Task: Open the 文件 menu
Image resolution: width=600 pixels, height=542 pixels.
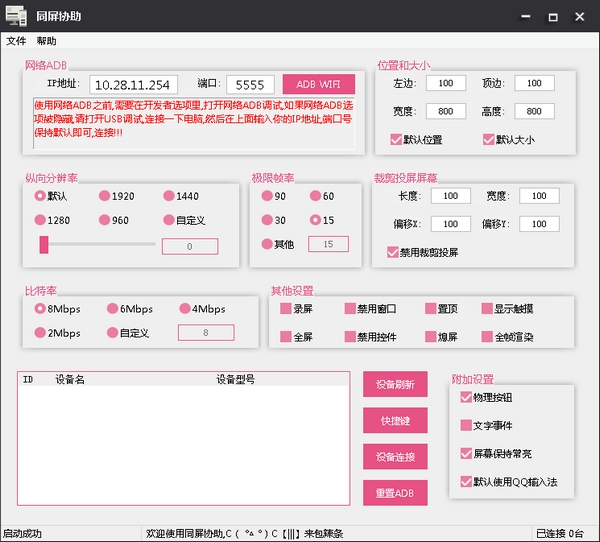Action: point(16,41)
